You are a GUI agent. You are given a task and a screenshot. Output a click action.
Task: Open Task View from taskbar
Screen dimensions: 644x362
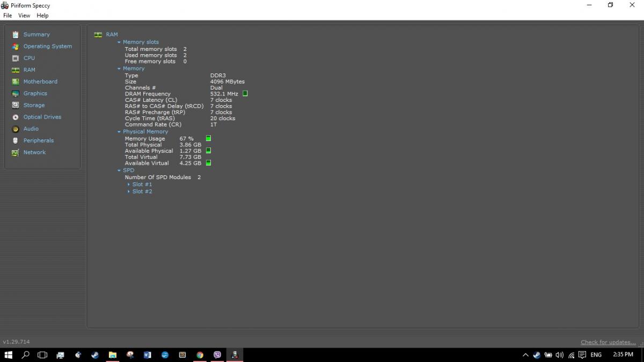click(42, 354)
